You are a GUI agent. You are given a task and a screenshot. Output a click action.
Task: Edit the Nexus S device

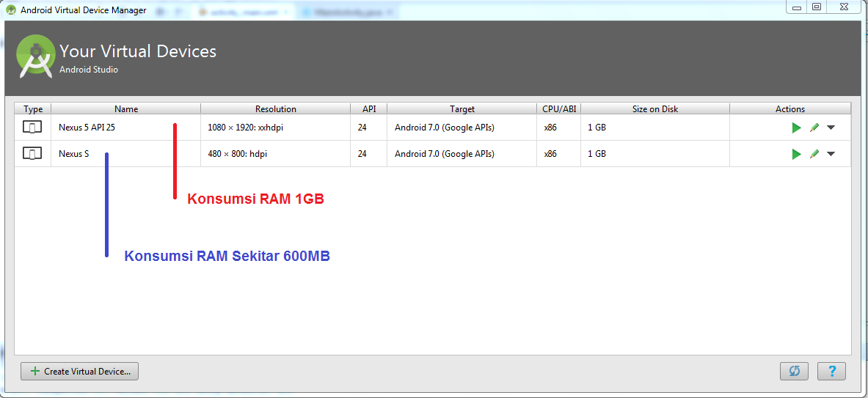(x=814, y=154)
